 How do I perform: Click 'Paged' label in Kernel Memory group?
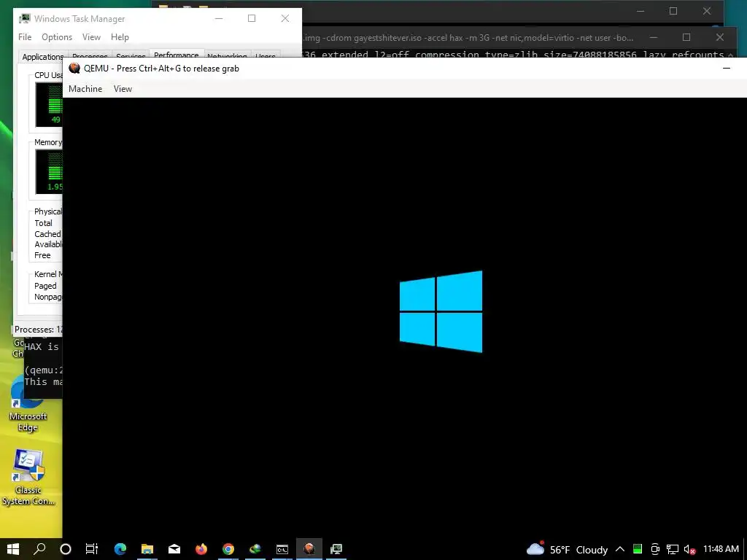click(x=45, y=286)
